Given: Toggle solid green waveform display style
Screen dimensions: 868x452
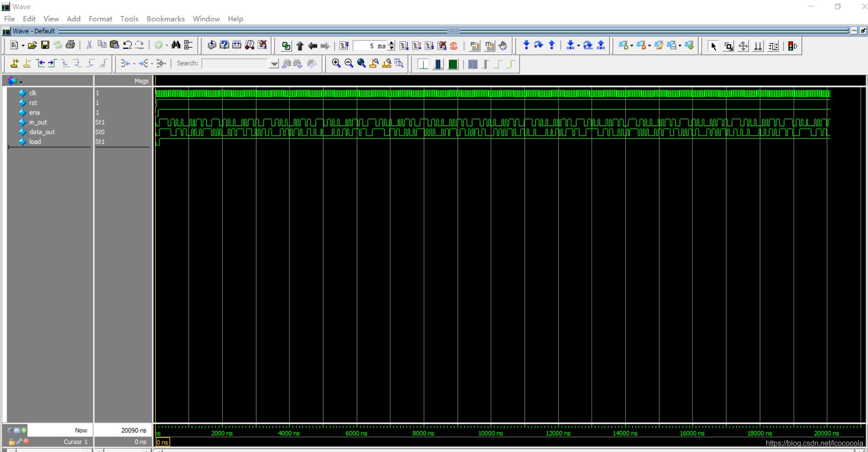Looking at the screenshot, I should 453,64.
